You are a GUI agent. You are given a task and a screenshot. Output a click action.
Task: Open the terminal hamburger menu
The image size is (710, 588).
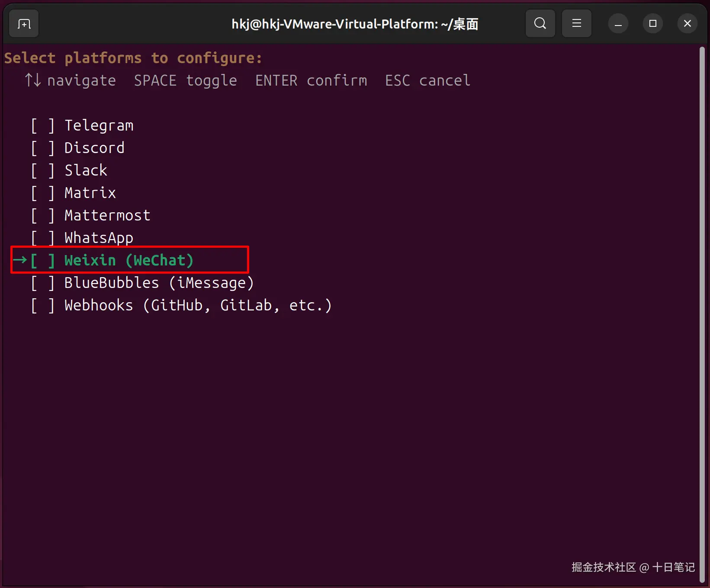pos(576,23)
